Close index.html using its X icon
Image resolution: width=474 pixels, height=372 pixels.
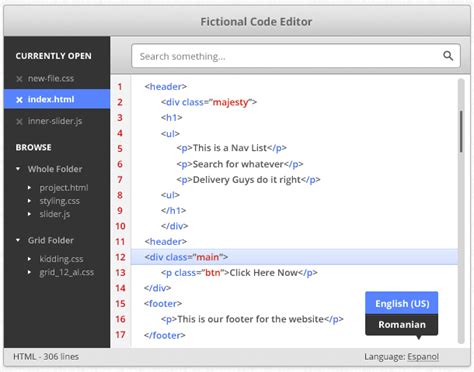(19, 100)
